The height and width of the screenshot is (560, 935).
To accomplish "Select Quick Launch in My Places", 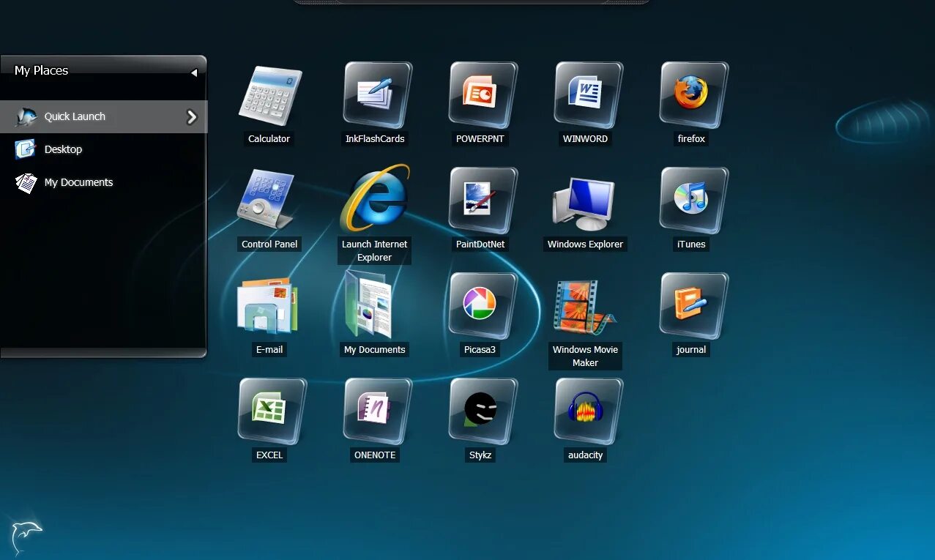I will pyautogui.click(x=103, y=116).
